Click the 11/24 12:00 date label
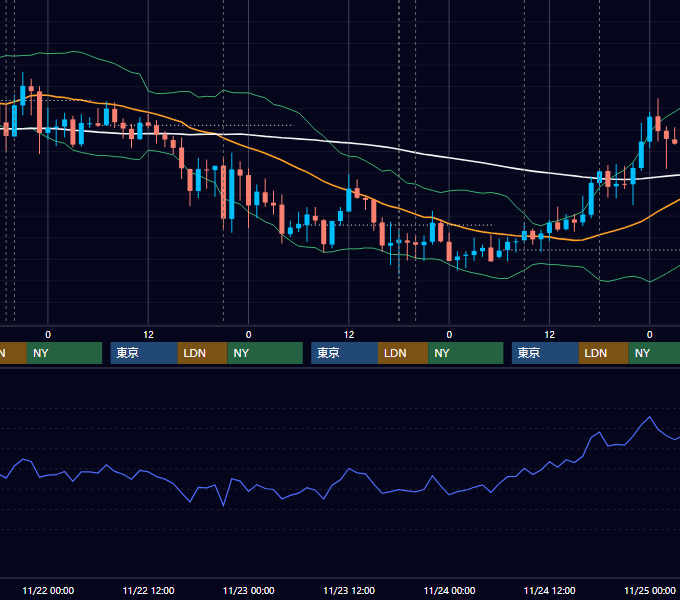Image resolution: width=680 pixels, height=600 pixels. [x=549, y=590]
